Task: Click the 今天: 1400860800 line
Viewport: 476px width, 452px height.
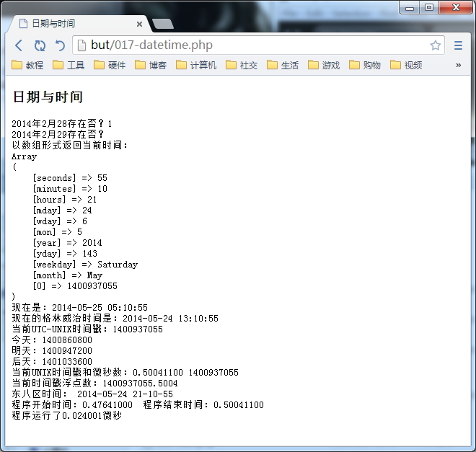Action: click(52, 340)
